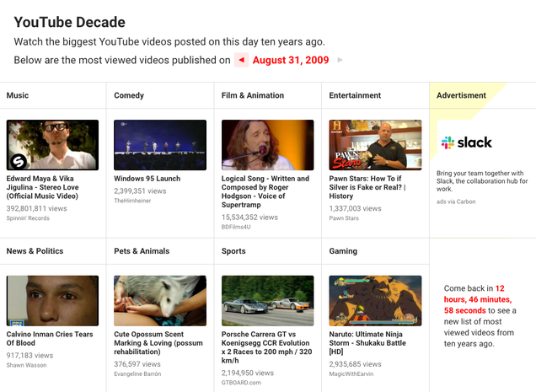Click the grey next-day right arrow
Viewport: 536px width, 392px height.
point(340,60)
